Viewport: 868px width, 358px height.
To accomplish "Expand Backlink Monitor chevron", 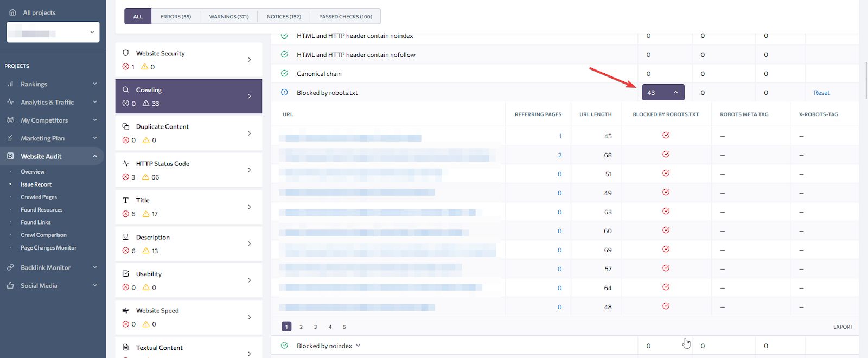I will [95, 267].
